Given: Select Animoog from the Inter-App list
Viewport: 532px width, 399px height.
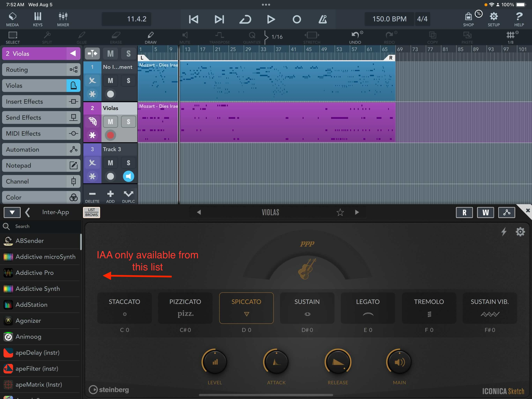Looking at the screenshot, I should point(40,336).
